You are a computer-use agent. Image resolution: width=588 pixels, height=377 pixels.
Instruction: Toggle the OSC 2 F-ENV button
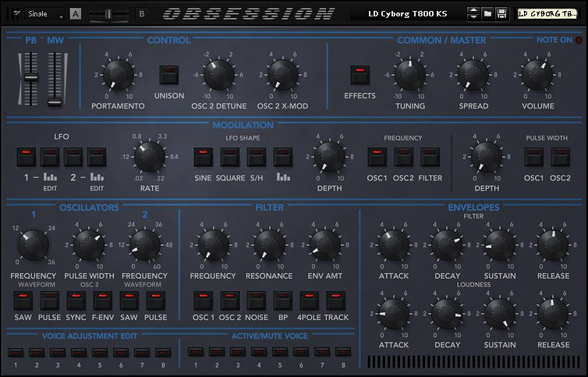tap(103, 301)
